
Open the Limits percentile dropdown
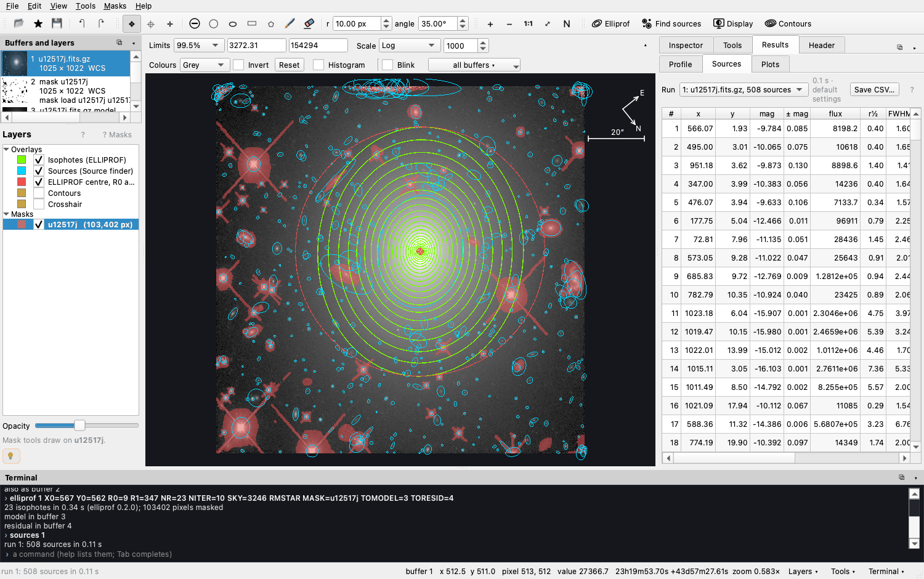199,45
